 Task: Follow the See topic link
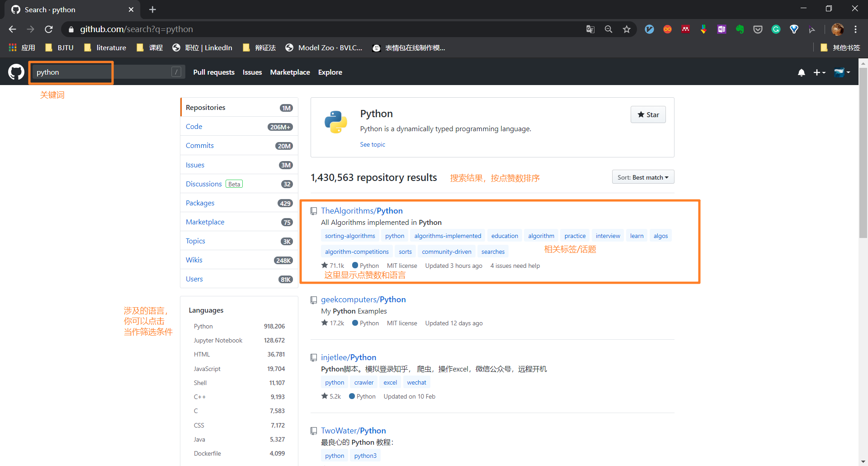373,144
